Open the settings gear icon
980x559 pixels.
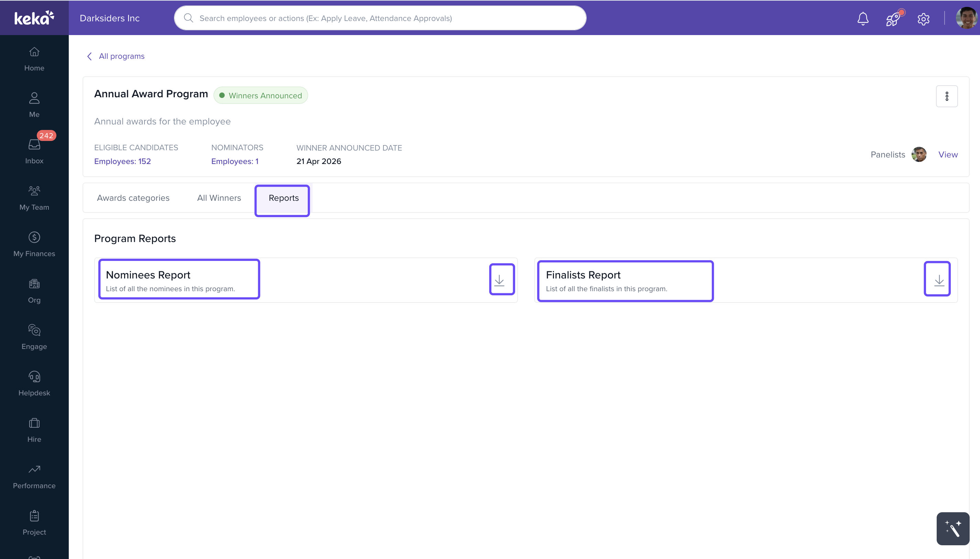(x=923, y=19)
